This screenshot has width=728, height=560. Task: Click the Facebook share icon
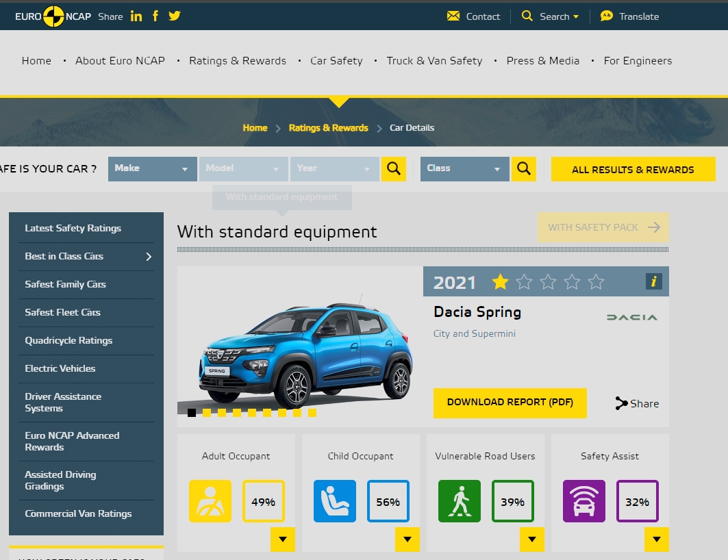pyautogui.click(x=155, y=16)
